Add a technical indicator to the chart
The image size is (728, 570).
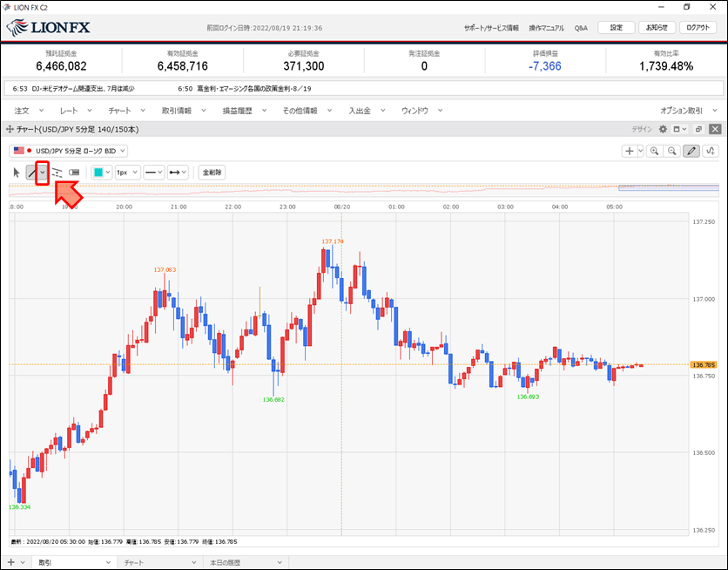point(711,151)
